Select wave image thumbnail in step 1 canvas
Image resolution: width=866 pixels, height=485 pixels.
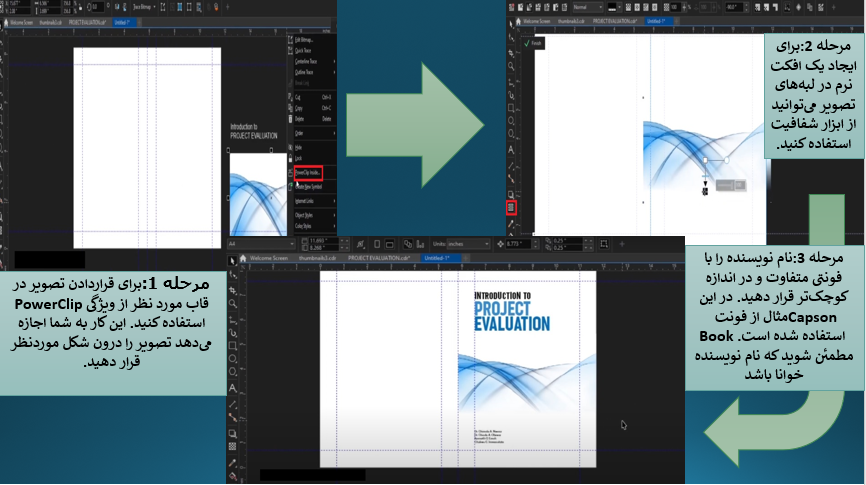[x=258, y=195]
